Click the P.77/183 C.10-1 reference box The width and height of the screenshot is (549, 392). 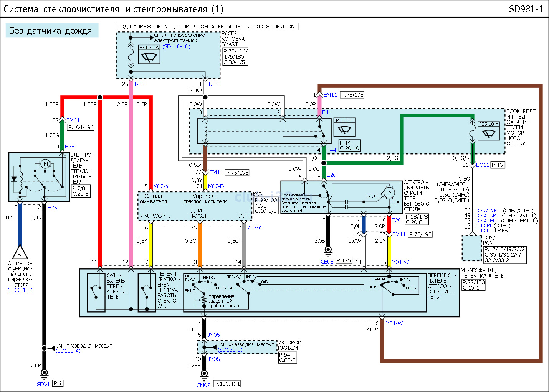(x=474, y=285)
